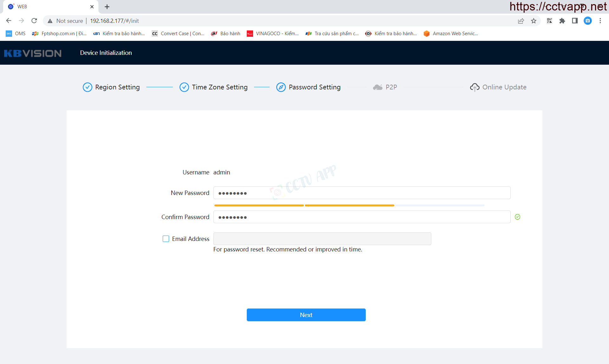Click the KBVISION logo
The height and width of the screenshot is (364, 609).
33,53
